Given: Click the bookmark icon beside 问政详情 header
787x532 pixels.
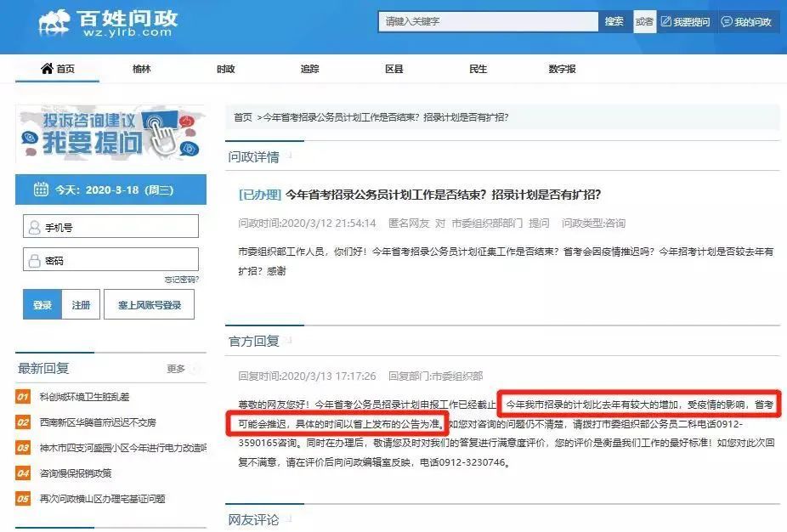Looking at the screenshot, I should click(x=288, y=155).
